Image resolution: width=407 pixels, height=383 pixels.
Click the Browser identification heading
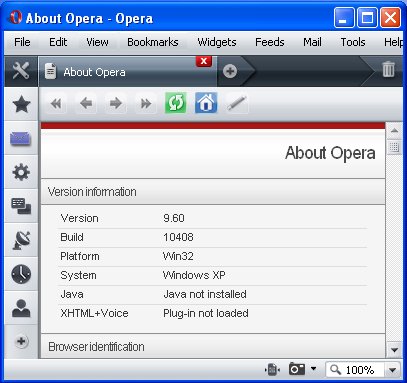pyautogui.click(x=96, y=347)
